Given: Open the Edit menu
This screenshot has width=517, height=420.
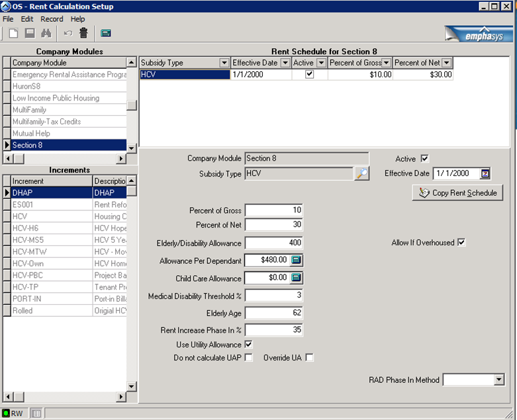Looking at the screenshot, I should [x=27, y=19].
